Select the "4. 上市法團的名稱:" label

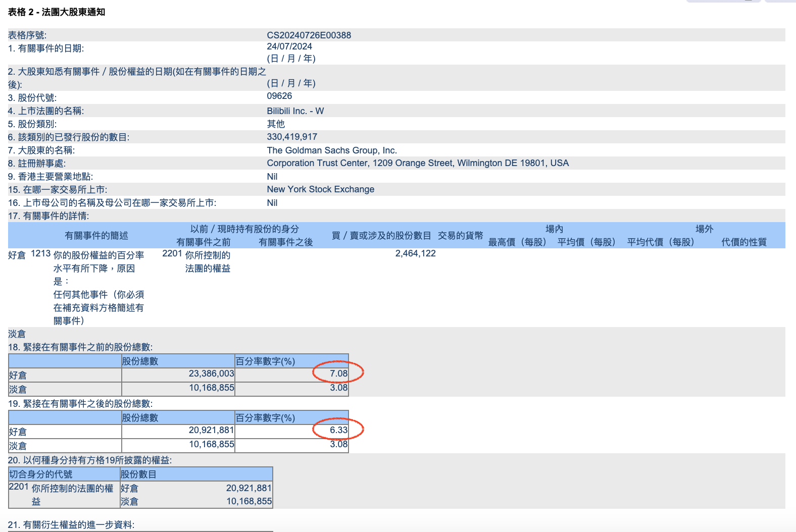[46, 111]
